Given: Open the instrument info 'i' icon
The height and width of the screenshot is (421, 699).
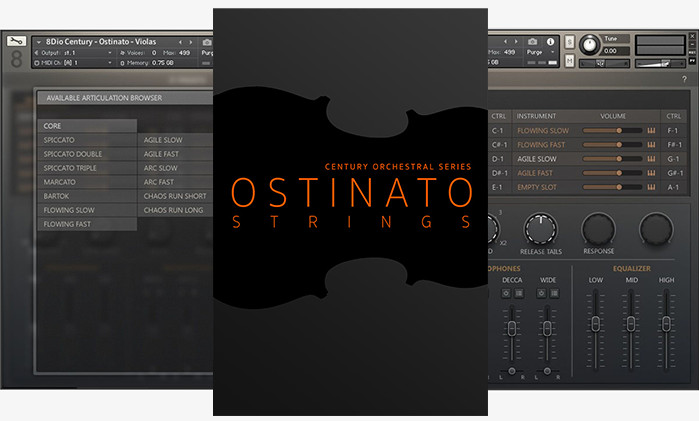Looking at the screenshot, I should (x=551, y=41).
